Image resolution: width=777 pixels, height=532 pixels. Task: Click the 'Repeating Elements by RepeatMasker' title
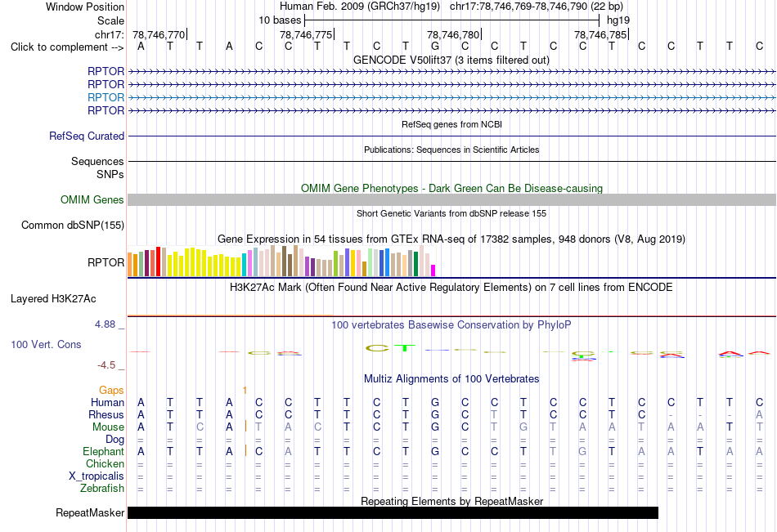(x=451, y=501)
